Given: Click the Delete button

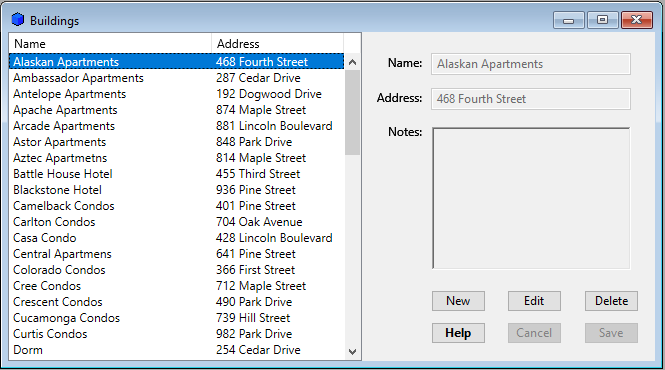Looking at the screenshot, I should coord(611,301).
